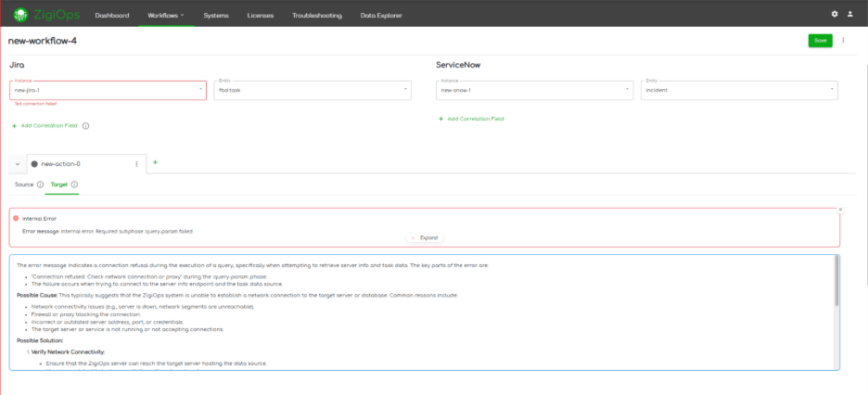Save the workflow
This screenshot has width=868, height=395.
[x=821, y=41]
